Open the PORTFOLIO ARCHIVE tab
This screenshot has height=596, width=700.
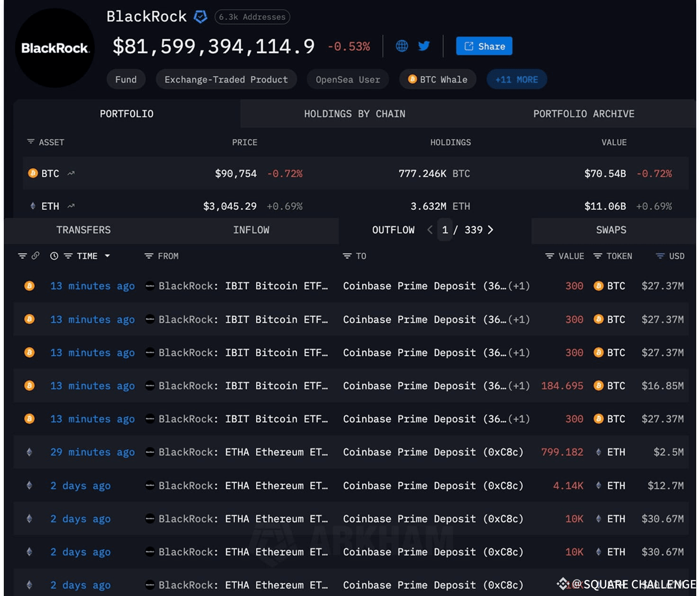(583, 114)
